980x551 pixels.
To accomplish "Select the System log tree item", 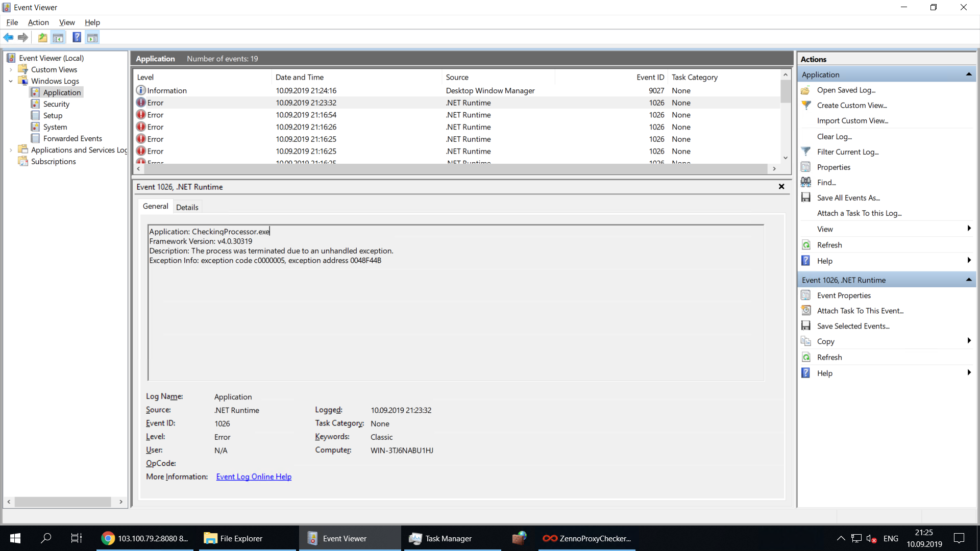I will (x=55, y=127).
